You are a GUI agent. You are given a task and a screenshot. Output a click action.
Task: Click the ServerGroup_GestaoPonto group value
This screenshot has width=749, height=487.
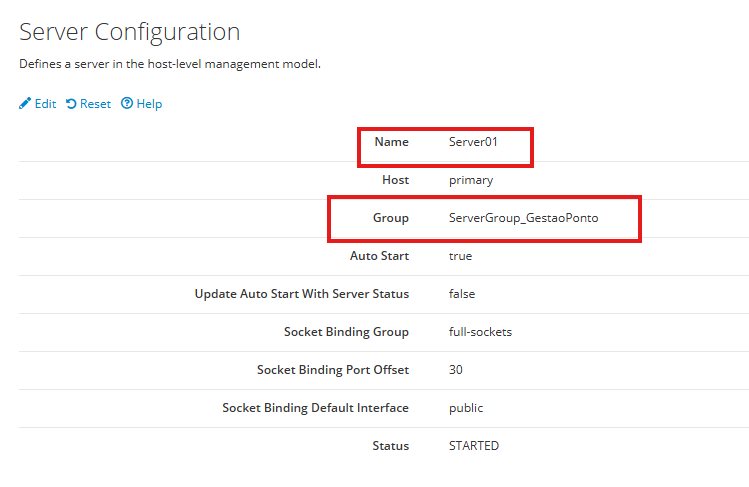[523, 218]
